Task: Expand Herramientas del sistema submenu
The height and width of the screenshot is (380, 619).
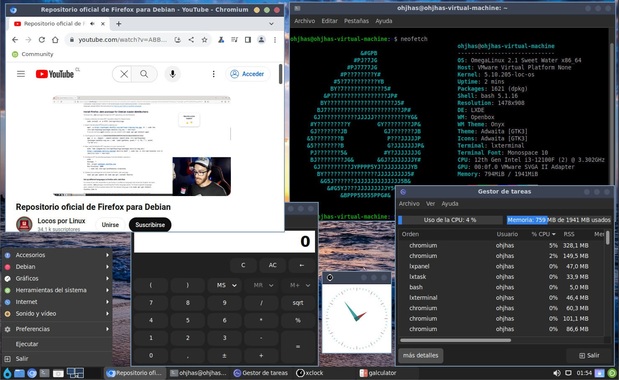Action: click(x=56, y=290)
